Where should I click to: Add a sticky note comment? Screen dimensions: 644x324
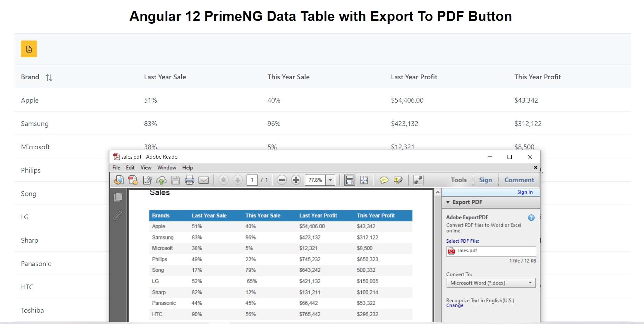(x=384, y=180)
